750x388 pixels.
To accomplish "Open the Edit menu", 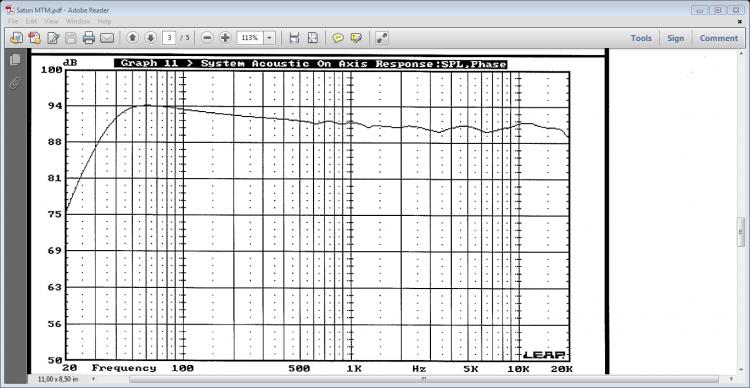I will [x=31, y=21].
